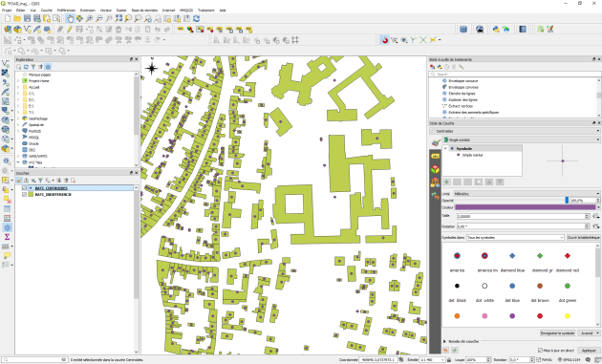Screen dimensions: 602x364
Task: Open the 'Tous les symboles' dropdown
Action: (x=515, y=238)
